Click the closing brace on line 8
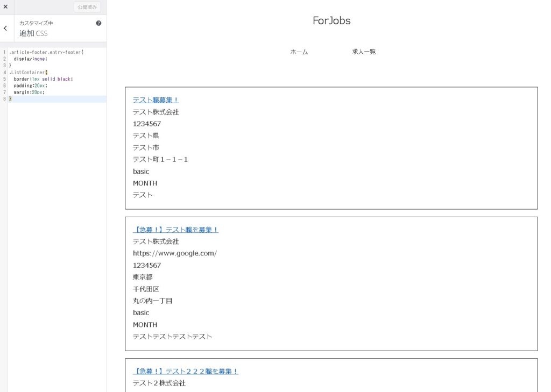The height and width of the screenshot is (392, 551). (x=10, y=99)
